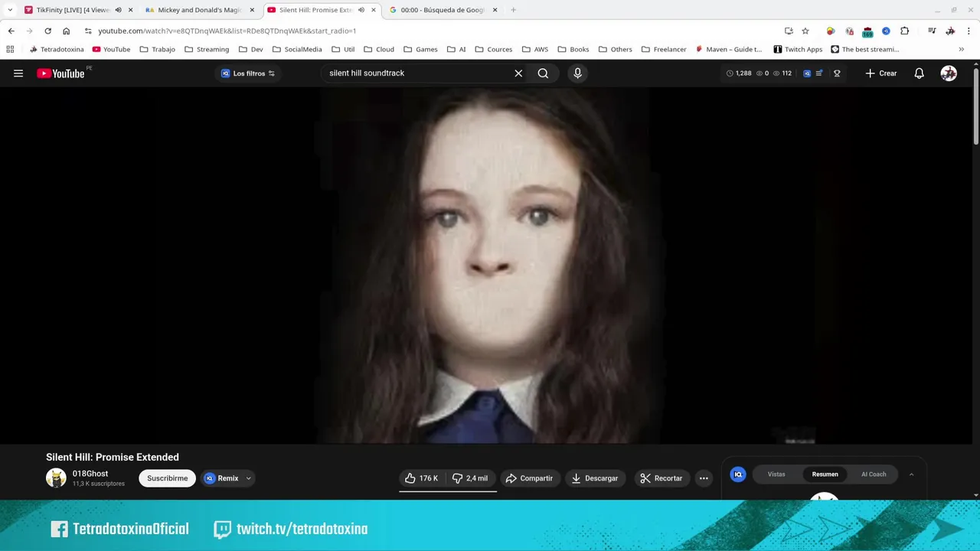Open Tetradotoxina bookmark
The image size is (980, 551).
[x=56, y=49]
